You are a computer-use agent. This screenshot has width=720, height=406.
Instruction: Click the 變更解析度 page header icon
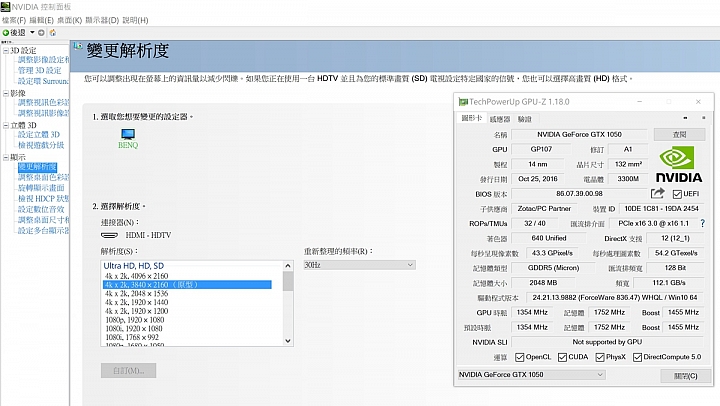point(78,46)
